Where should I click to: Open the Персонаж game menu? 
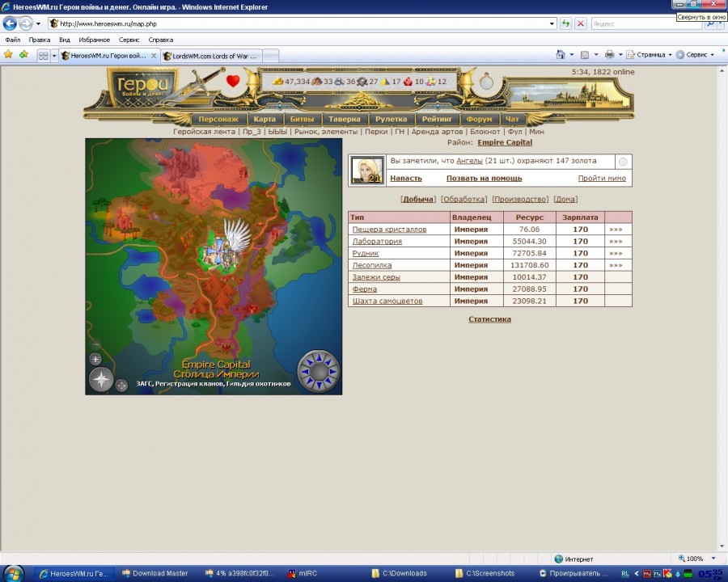[218, 120]
